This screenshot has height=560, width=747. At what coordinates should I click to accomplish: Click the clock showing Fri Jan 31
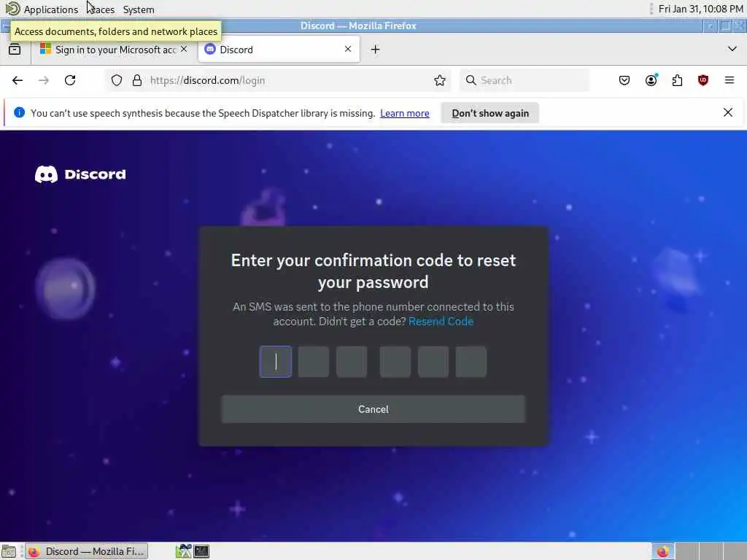pyautogui.click(x=701, y=9)
